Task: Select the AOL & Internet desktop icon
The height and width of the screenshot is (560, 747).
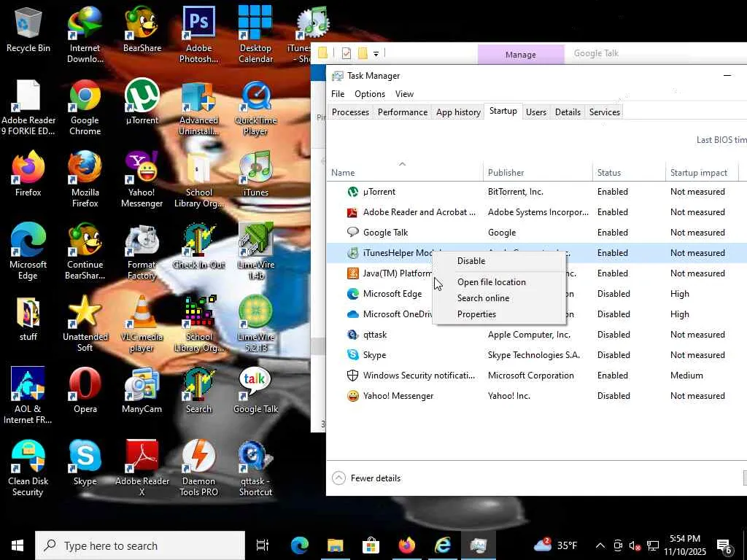Action: pos(28,396)
